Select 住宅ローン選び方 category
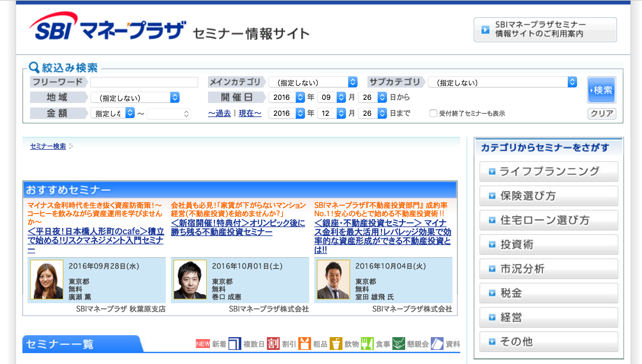Image resolution: width=642 pixels, height=364 pixels. pos(549,220)
